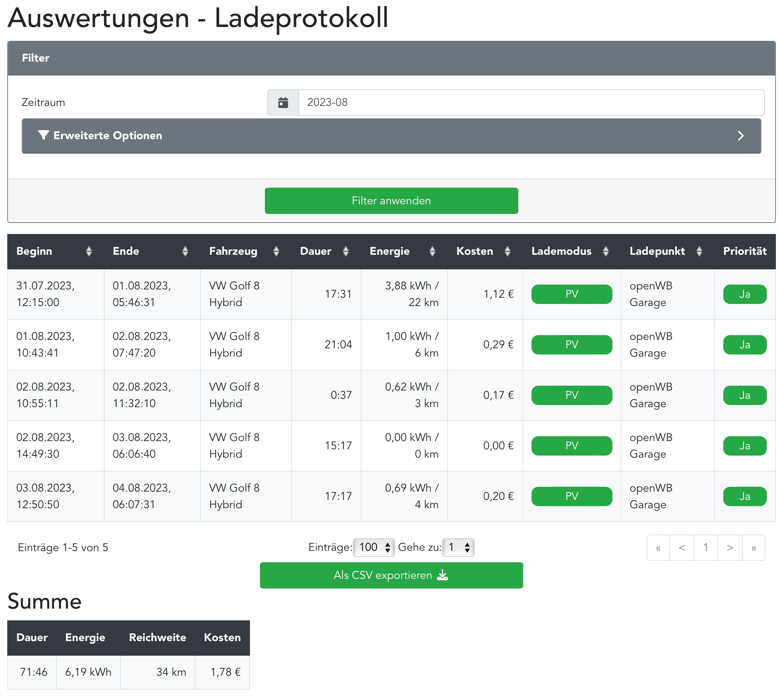This screenshot has height=700, width=779.
Task: Sort by Kosten column sort icon
Action: pos(507,251)
